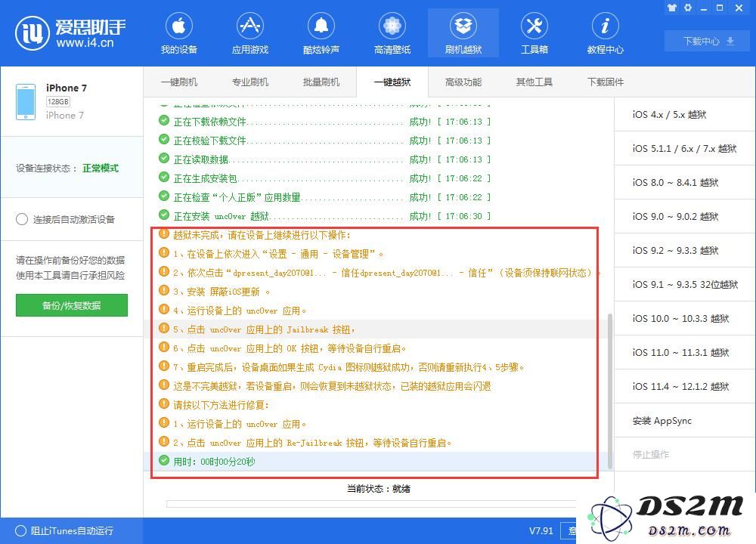
Task: Click 正常模式 connection status
Action: (x=101, y=168)
